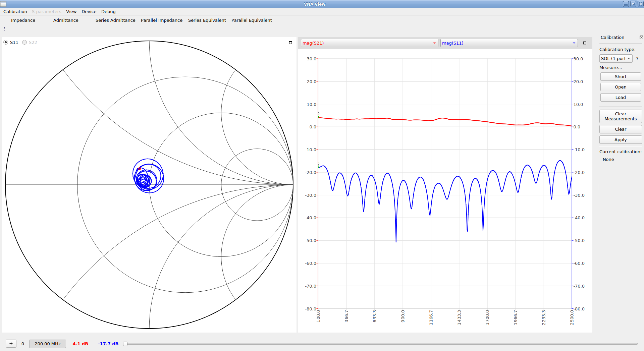
Task: Click the Series Equivalent label
Action: [207, 20]
